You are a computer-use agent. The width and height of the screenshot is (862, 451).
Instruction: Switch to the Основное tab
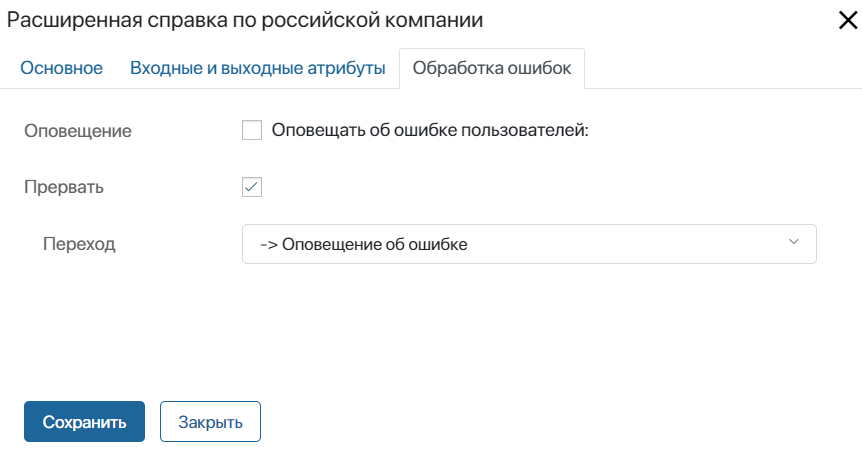(x=62, y=68)
